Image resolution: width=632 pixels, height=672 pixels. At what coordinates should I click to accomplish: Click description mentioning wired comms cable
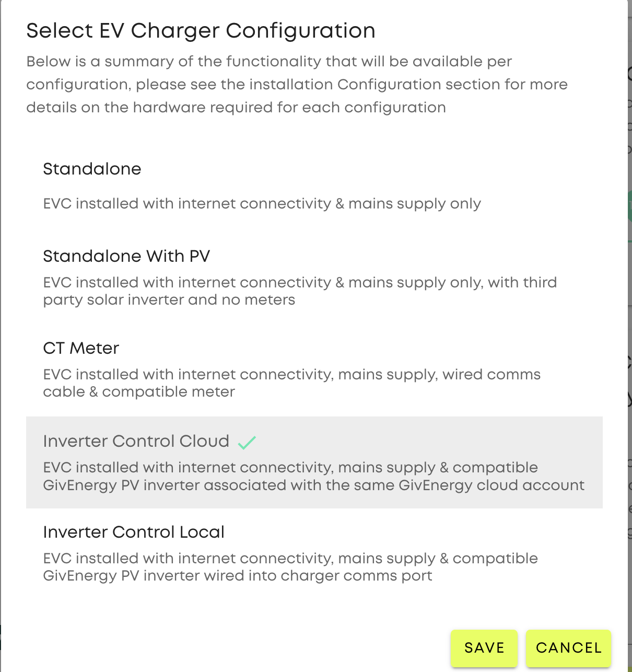pos(291,383)
